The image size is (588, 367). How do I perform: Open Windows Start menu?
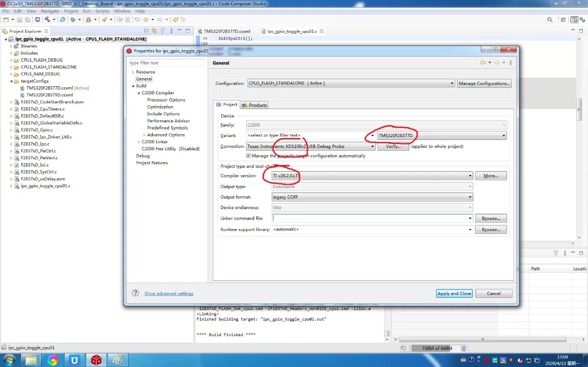click(x=10, y=360)
